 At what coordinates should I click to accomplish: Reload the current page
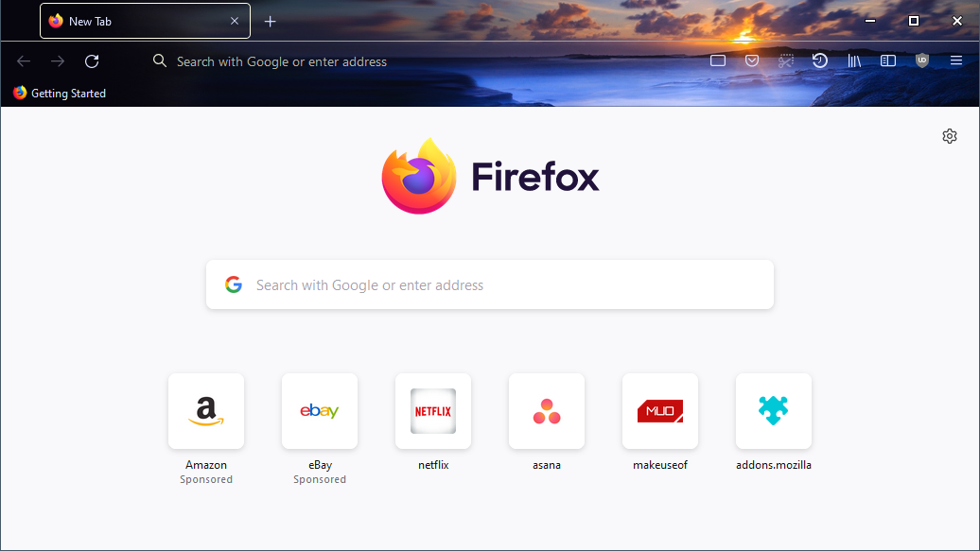click(92, 61)
